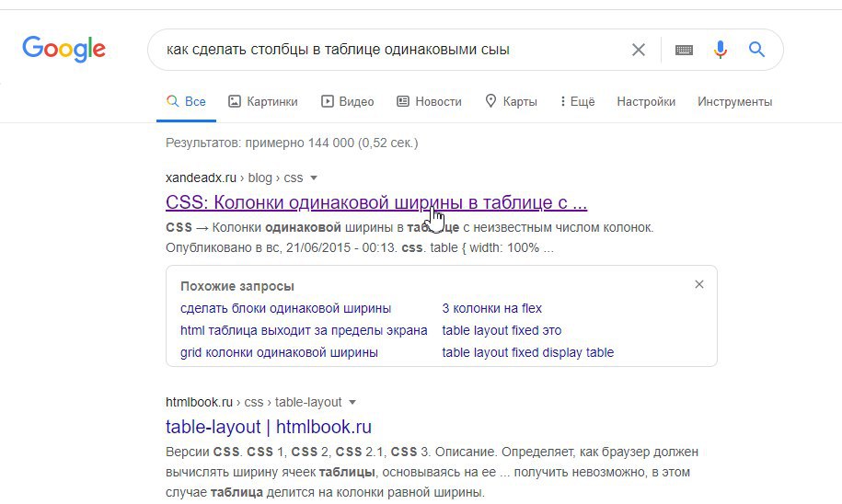Open Инструменты

(734, 101)
